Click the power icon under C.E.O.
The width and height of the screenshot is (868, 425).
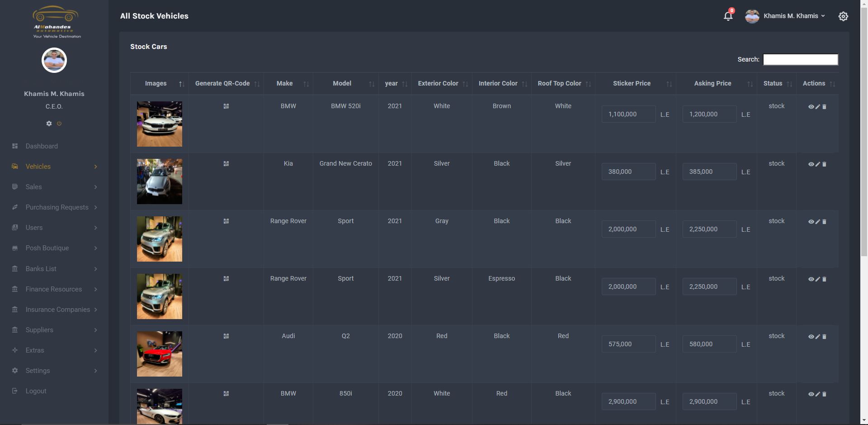tap(59, 124)
